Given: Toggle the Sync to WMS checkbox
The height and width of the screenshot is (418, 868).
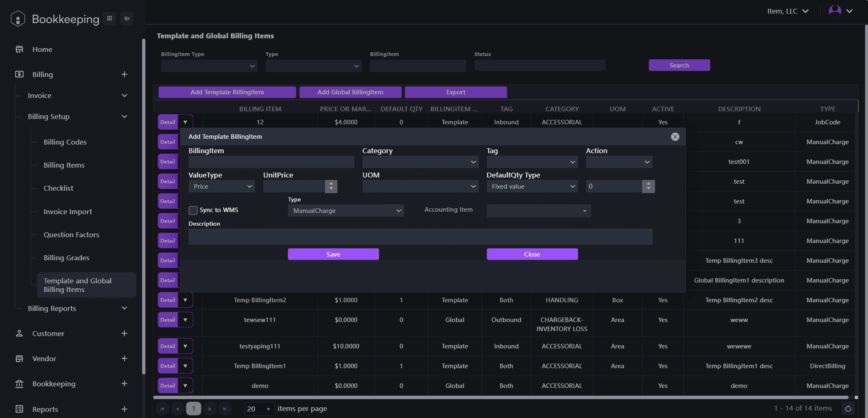Looking at the screenshot, I should (193, 210).
